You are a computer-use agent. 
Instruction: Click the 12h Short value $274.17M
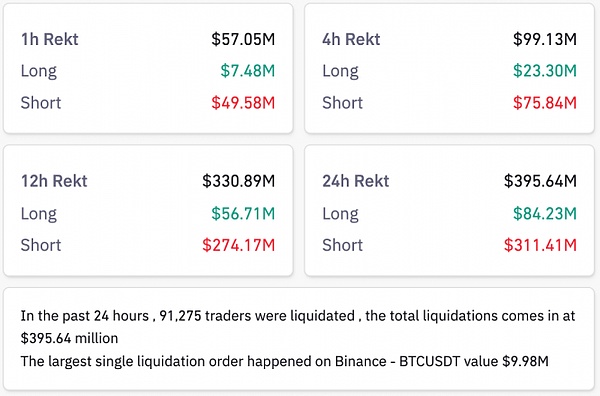tap(238, 245)
